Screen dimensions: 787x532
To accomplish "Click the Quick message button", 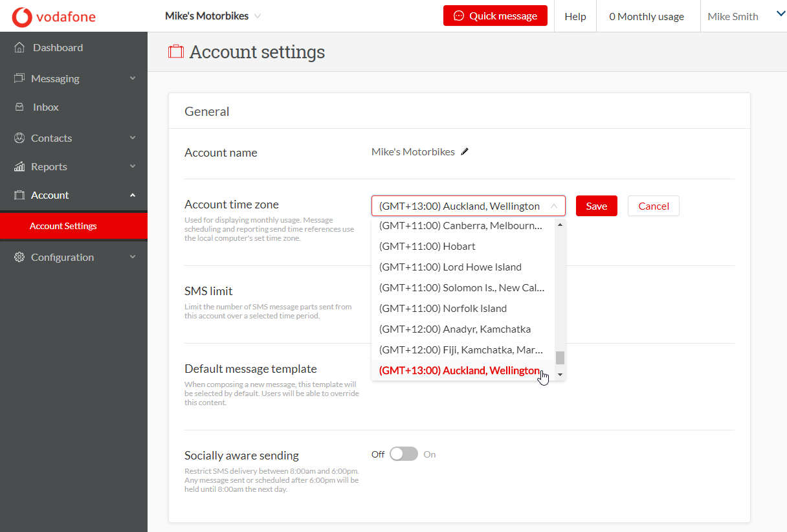I will (495, 16).
